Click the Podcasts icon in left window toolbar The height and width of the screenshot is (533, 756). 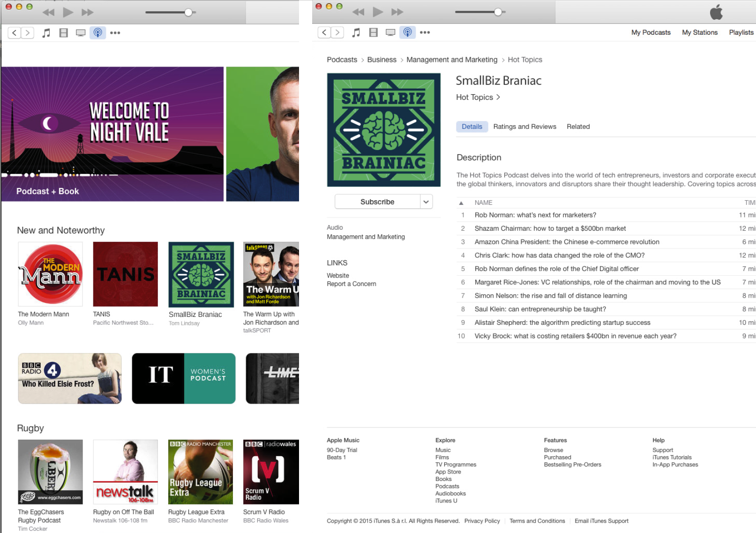click(97, 33)
